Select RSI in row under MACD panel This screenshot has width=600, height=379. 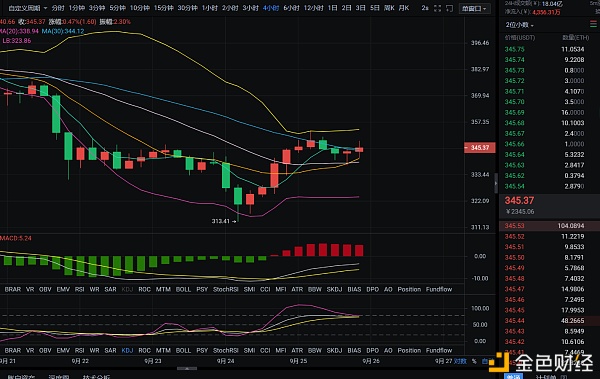(x=79, y=289)
